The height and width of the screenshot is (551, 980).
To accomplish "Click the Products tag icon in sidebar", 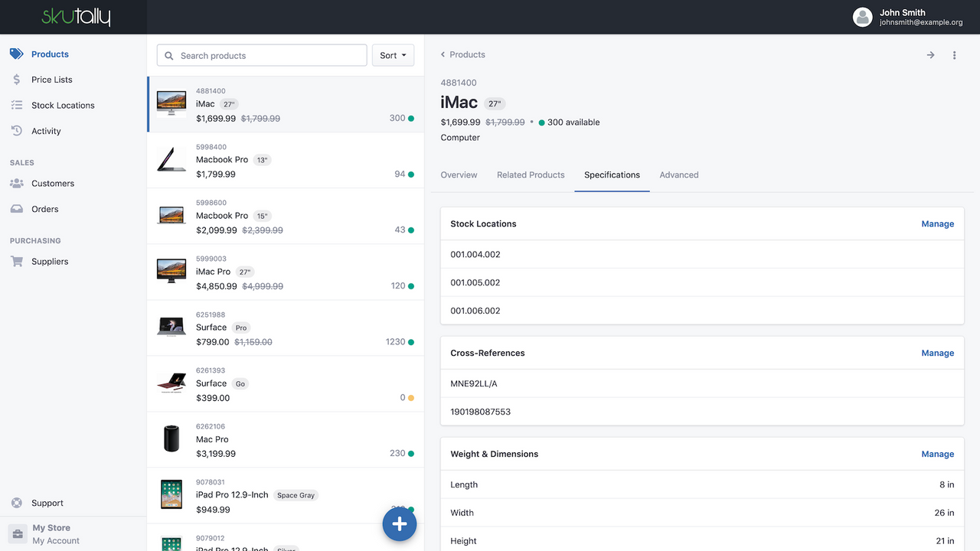I will (17, 54).
